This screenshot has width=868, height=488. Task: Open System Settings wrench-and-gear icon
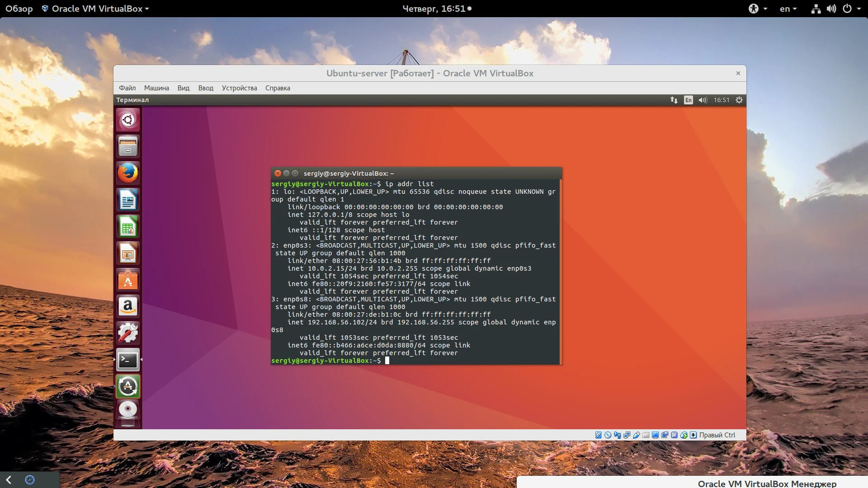click(x=128, y=333)
